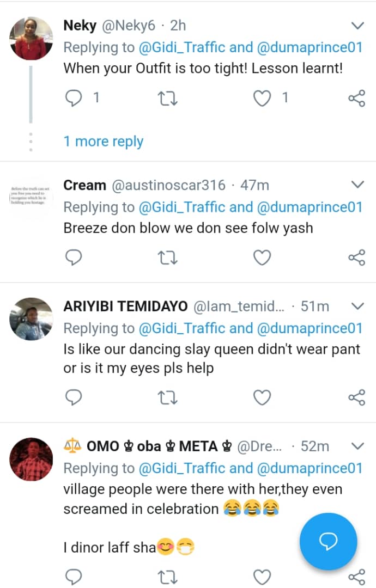
Task: Tap the blue compose reply button
Action: point(329,541)
